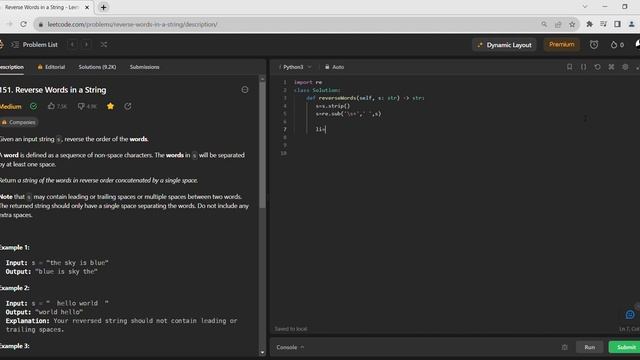Open the chat assistant bubble icon
This screenshot has height=360, width=640.
[630, 314]
